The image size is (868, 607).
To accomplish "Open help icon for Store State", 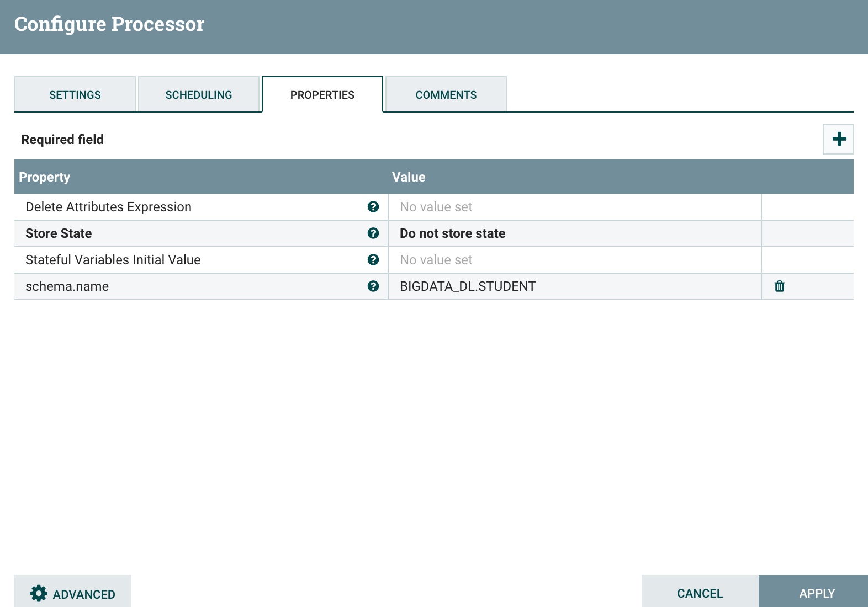I will click(373, 233).
